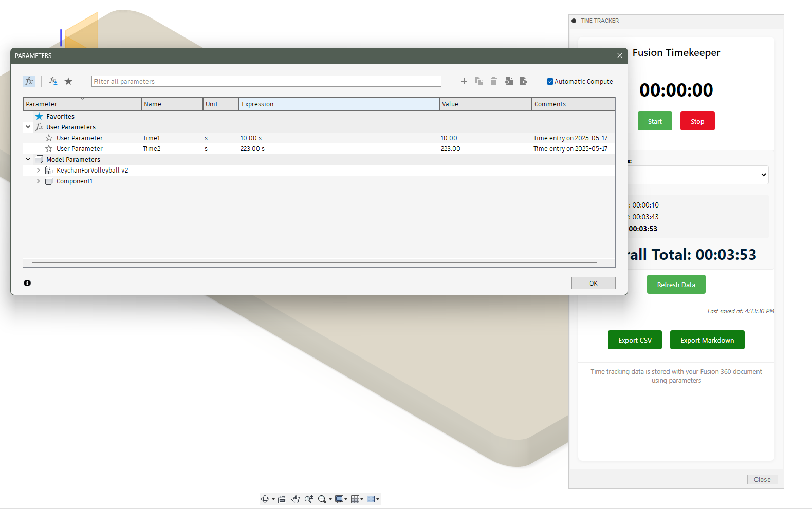The height and width of the screenshot is (509, 812).
Task: Click the parameters horizontal scrollbar
Action: click(315, 263)
